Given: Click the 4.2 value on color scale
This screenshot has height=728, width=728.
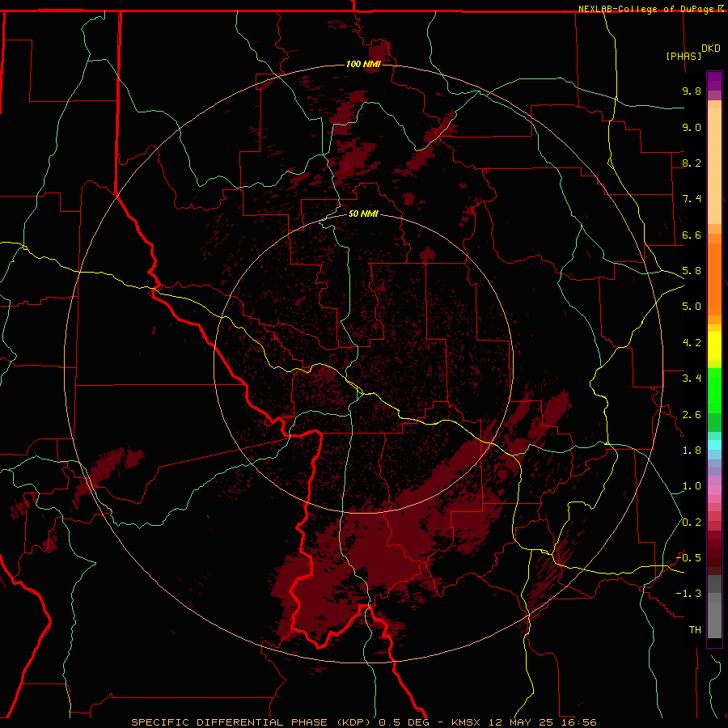Looking at the screenshot, I should tap(692, 343).
